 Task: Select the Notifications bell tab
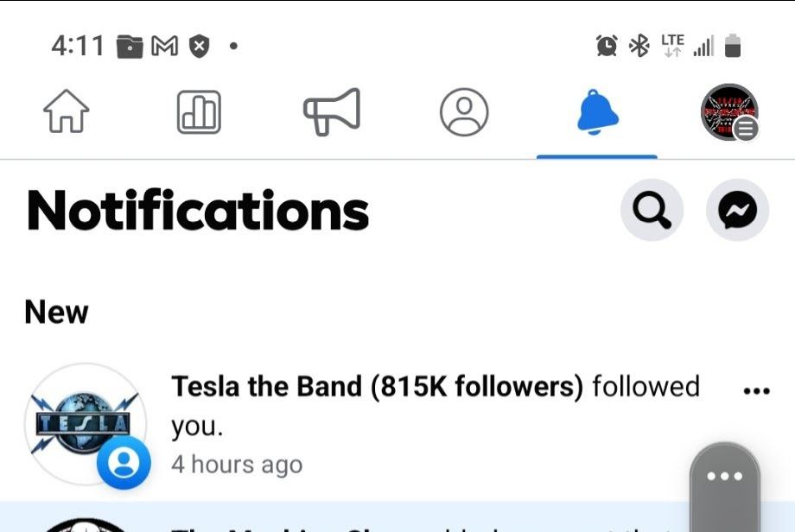pos(597,113)
